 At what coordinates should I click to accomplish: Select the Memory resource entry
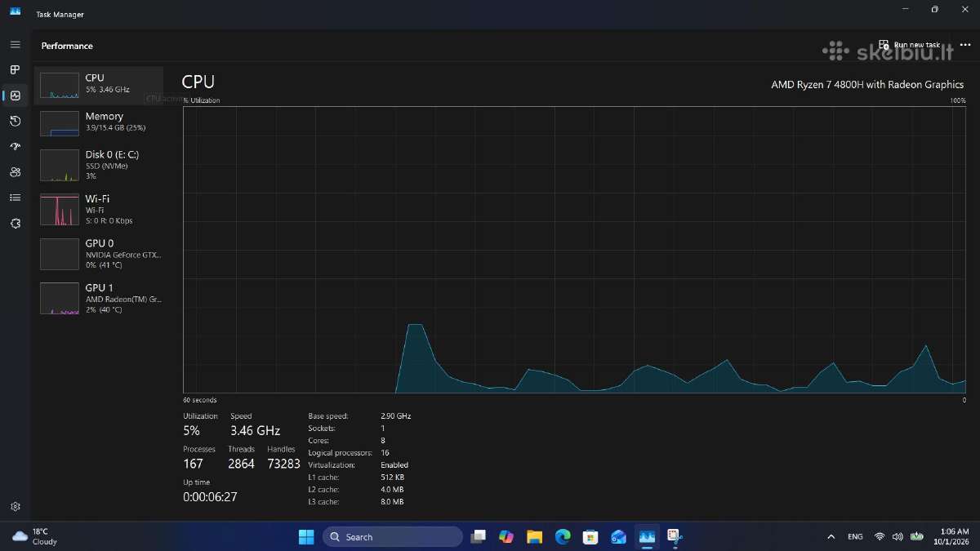[99, 122]
